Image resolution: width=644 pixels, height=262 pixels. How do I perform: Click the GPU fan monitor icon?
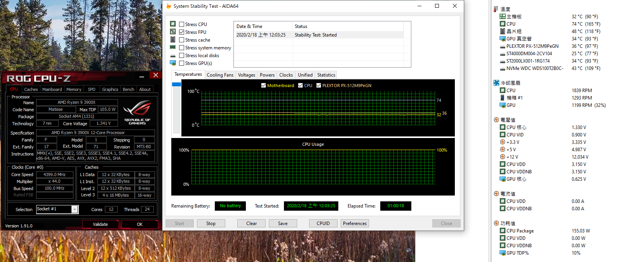click(x=503, y=105)
